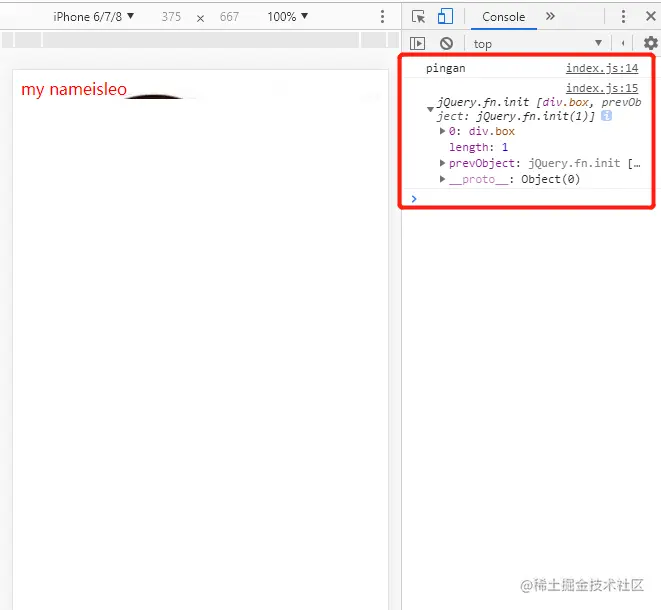Focus the console input prompt
The height and width of the screenshot is (610, 661).
(x=531, y=199)
